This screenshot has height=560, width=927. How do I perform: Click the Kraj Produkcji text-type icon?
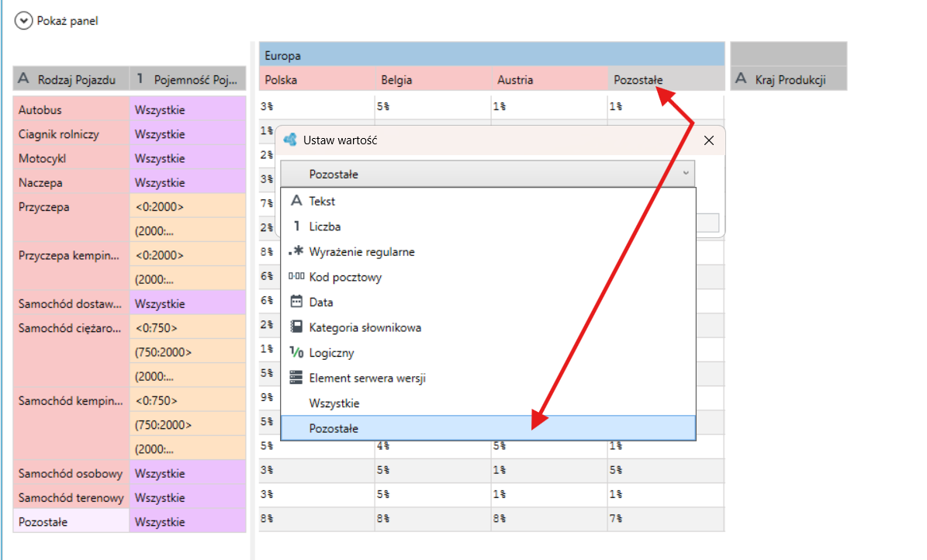click(742, 78)
